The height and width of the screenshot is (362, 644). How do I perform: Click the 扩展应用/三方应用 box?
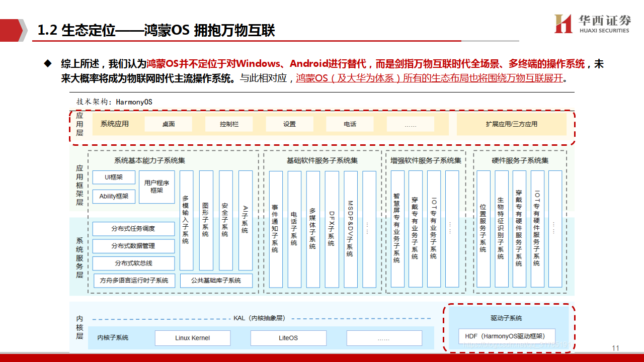click(x=511, y=124)
